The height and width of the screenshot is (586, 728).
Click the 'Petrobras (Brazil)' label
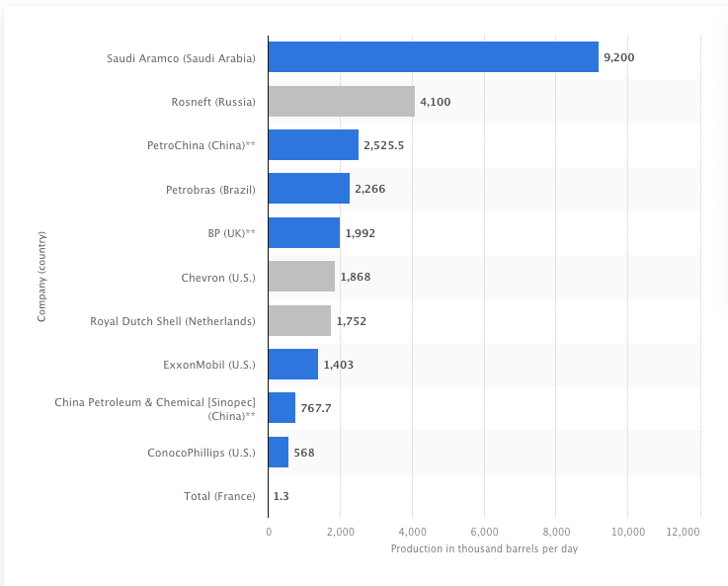tap(210, 190)
